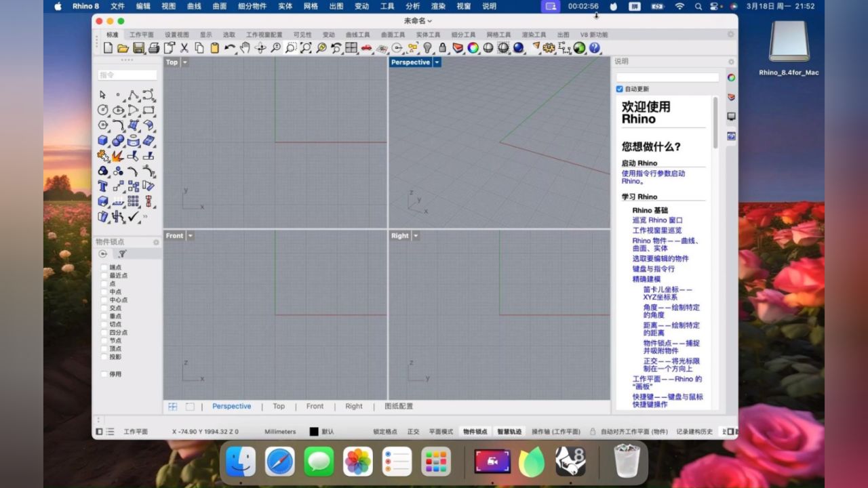Open the Perspective viewport dropdown arrow
Viewport: 868px width, 488px height.
point(437,62)
